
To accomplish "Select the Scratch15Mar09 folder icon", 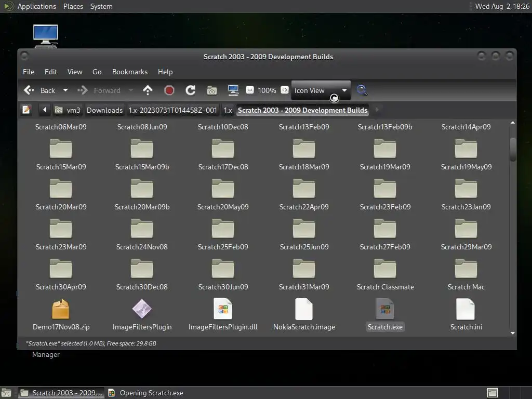I will click(61, 149).
